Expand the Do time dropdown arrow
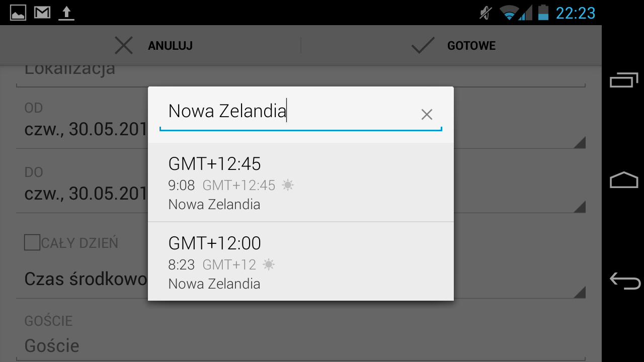Viewport: 644px width, 362px height. coord(580,207)
